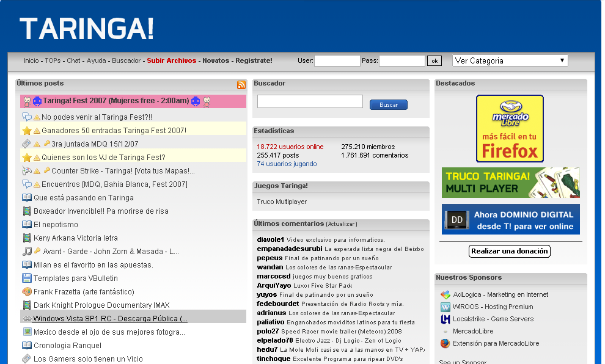
Task: Open TOPs in the navigation bar
Action: [53, 60]
